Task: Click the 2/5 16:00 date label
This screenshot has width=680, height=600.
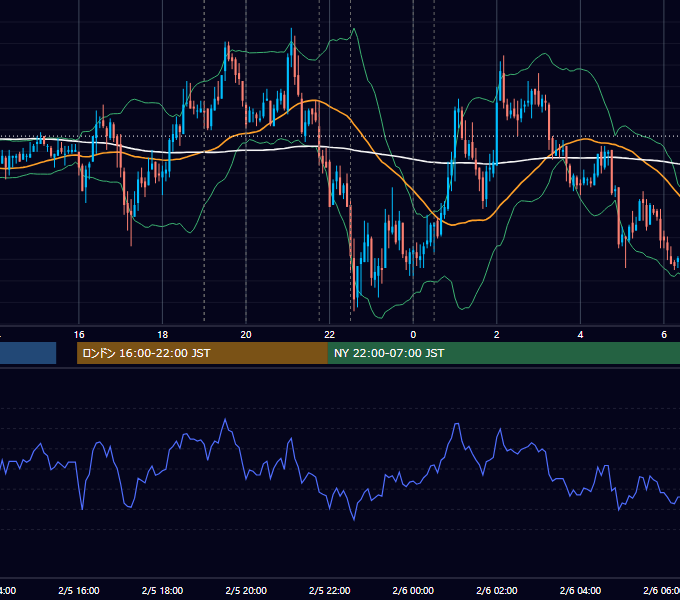Action: pyautogui.click(x=79, y=590)
